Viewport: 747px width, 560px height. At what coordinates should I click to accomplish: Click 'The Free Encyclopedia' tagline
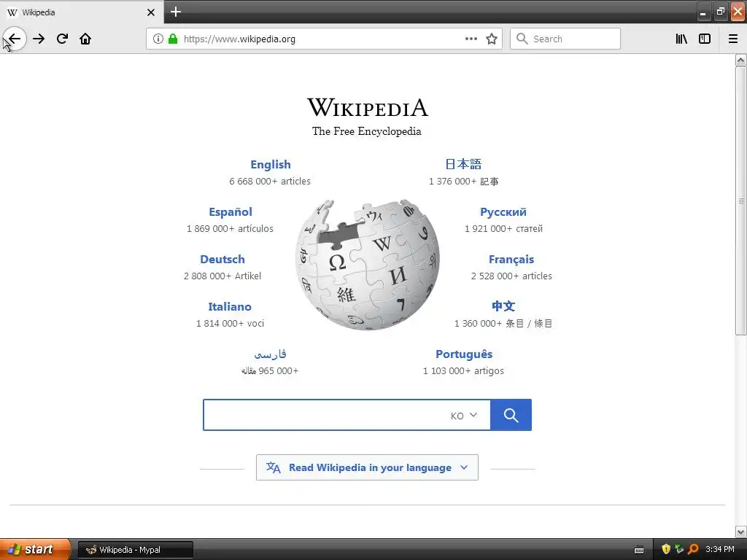point(366,131)
